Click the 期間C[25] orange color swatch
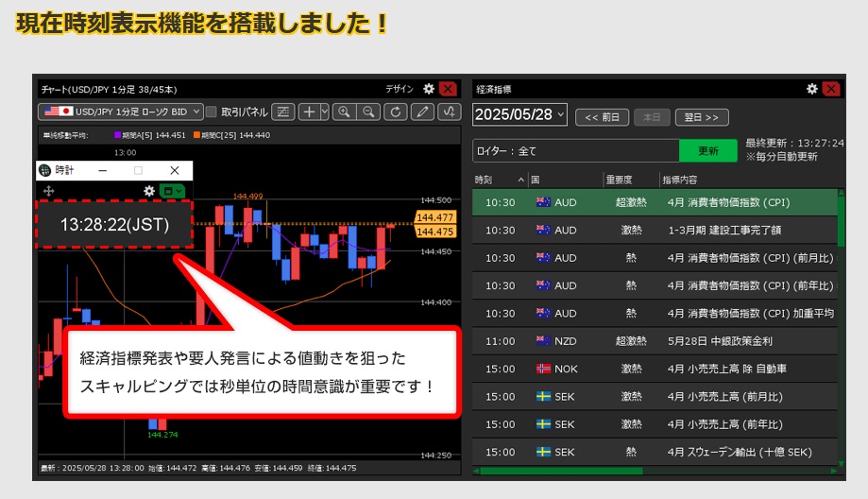Screen dimensions: 868x499 (x=197, y=135)
